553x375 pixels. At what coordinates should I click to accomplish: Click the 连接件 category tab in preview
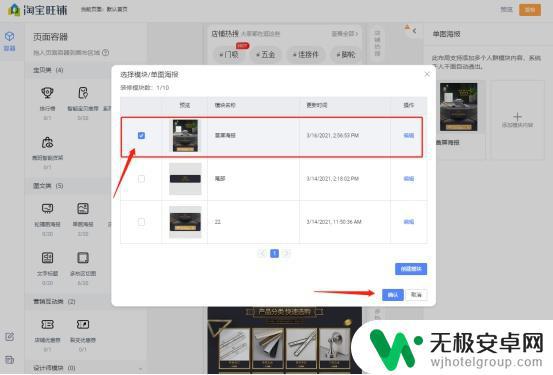pyautogui.click(x=305, y=55)
